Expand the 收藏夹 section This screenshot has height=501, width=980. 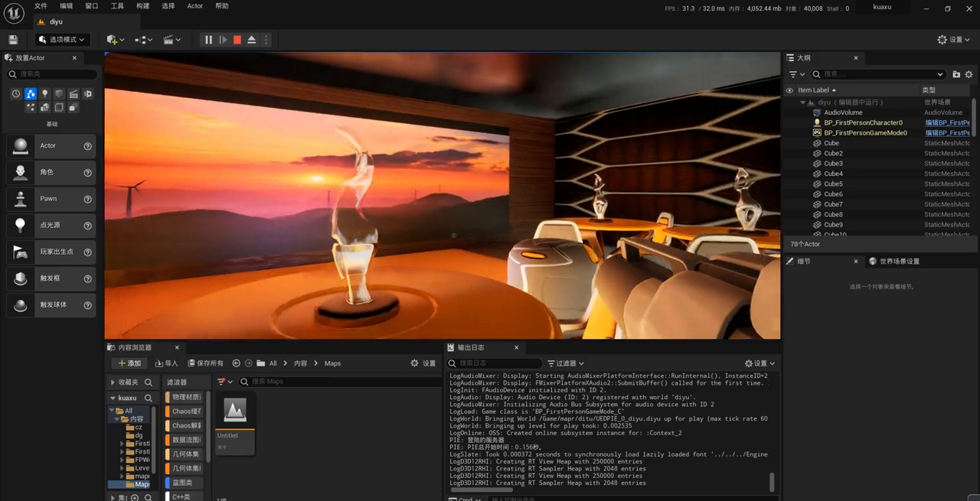(113, 382)
